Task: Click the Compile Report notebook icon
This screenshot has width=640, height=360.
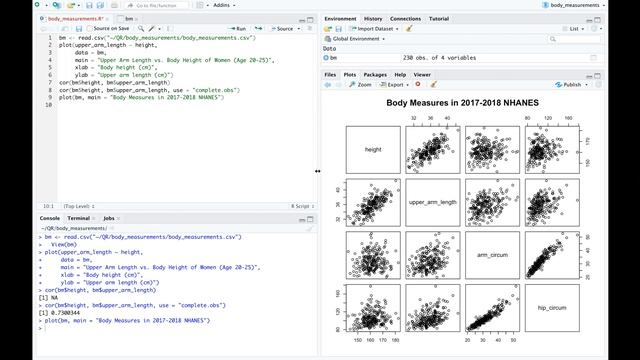Action: pyautogui.click(x=170, y=29)
